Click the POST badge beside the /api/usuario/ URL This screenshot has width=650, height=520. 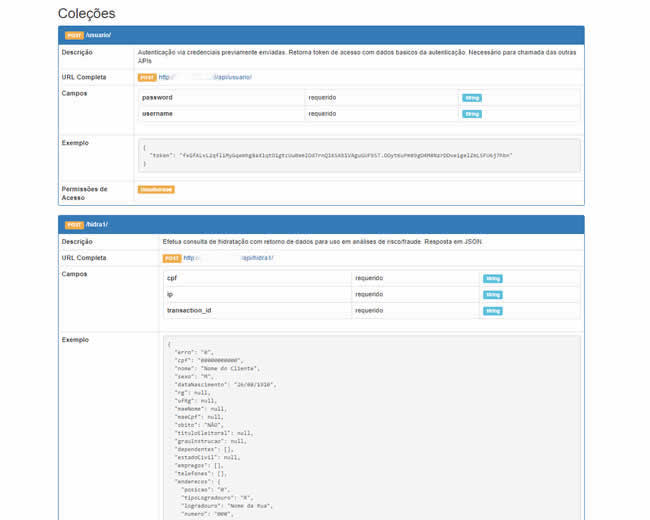pos(147,77)
